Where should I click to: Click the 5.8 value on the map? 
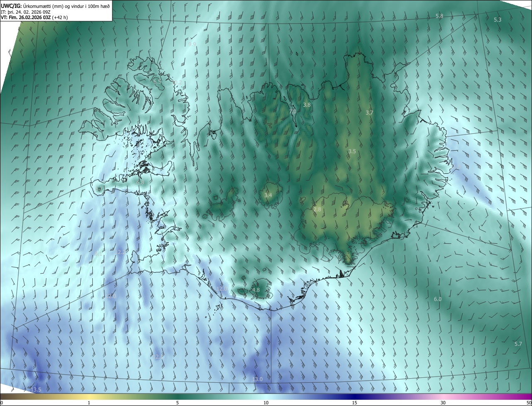(439, 16)
